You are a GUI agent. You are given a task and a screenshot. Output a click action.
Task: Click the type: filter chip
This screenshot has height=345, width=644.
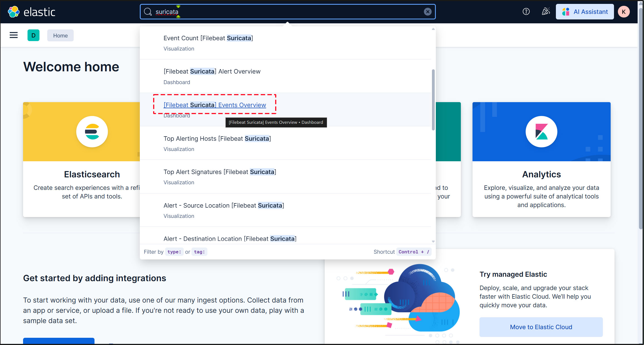(x=174, y=252)
